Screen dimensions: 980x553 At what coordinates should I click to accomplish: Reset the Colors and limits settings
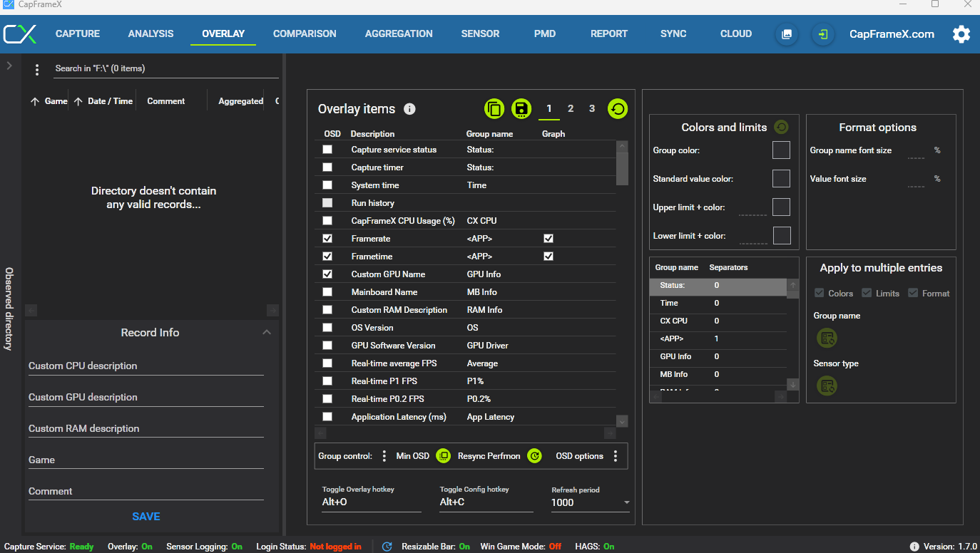pyautogui.click(x=781, y=128)
